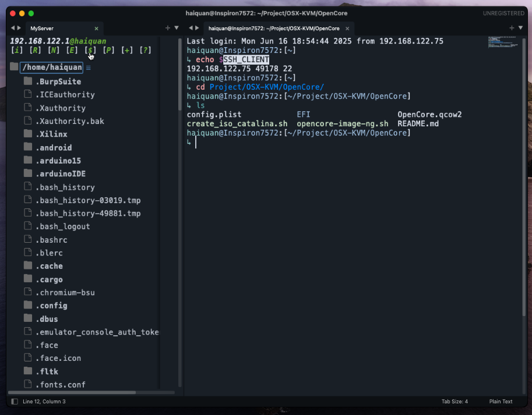
Task: Go to next tab in left pane
Action: click(19, 28)
